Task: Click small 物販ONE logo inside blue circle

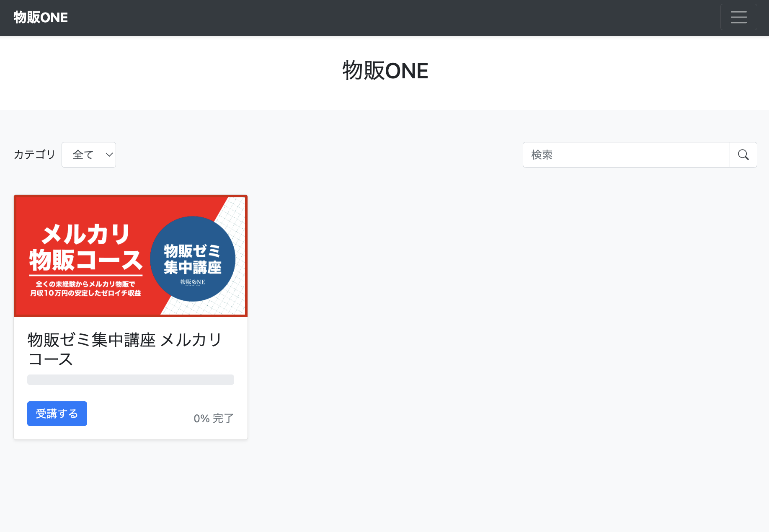Action: (x=193, y=282)
